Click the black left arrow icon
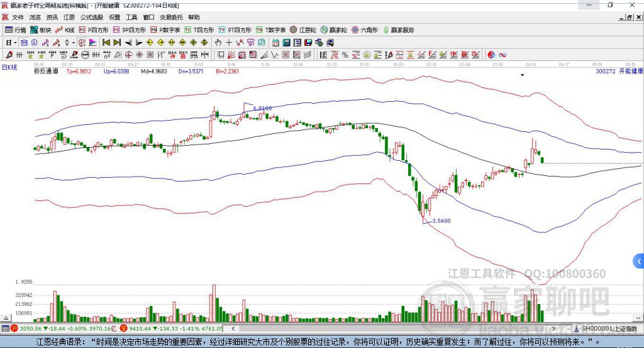Image resolution: width=644 pixels, height=348 pixels. click(x=128, y=43)
